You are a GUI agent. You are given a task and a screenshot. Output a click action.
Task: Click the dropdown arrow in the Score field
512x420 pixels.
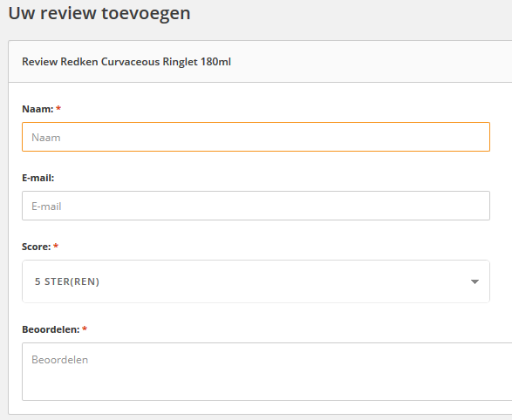click(x=474, y=281)
